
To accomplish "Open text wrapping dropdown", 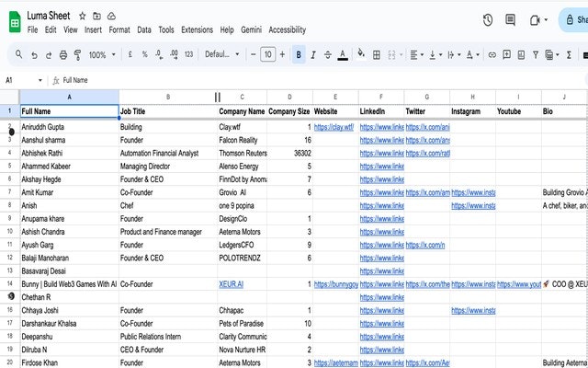I will coord(454,55).
